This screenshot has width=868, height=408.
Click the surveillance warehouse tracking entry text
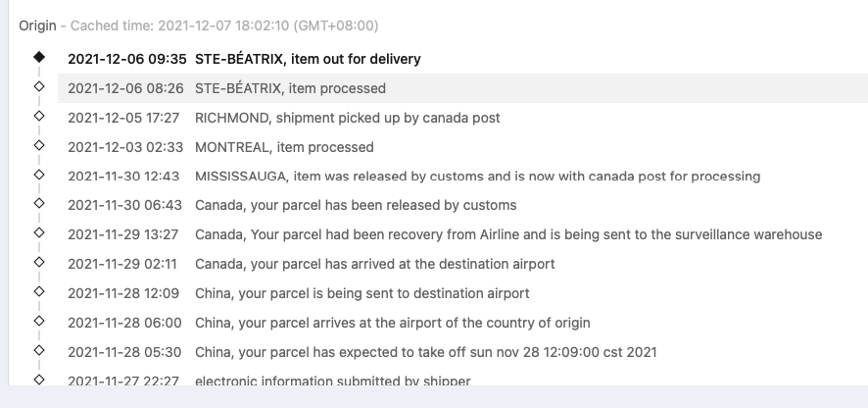pos(508,235)
